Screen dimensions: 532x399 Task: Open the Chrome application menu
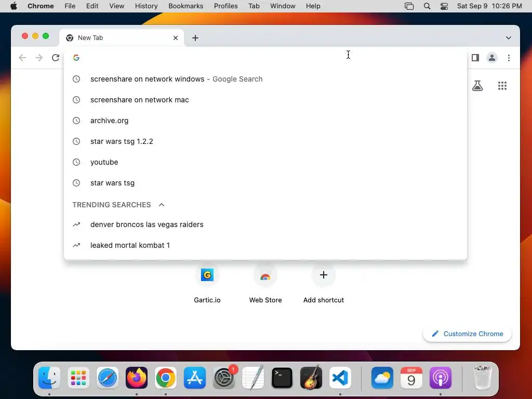41,6
